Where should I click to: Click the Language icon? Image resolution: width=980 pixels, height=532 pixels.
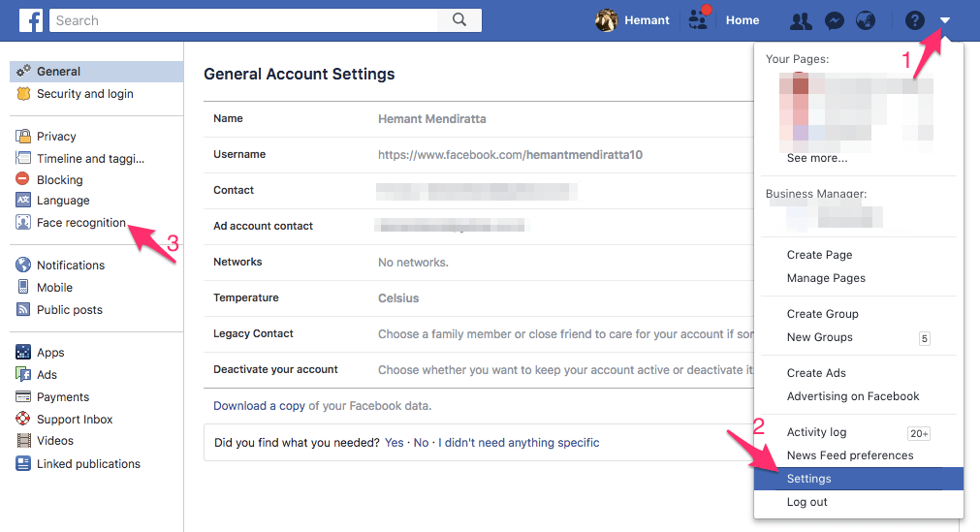pyautogui.click(x=23, y=200)
